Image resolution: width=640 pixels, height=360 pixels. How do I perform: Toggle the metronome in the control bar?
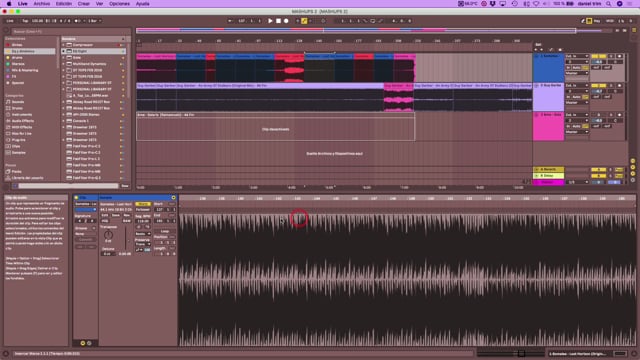click(x=77, y=21)
